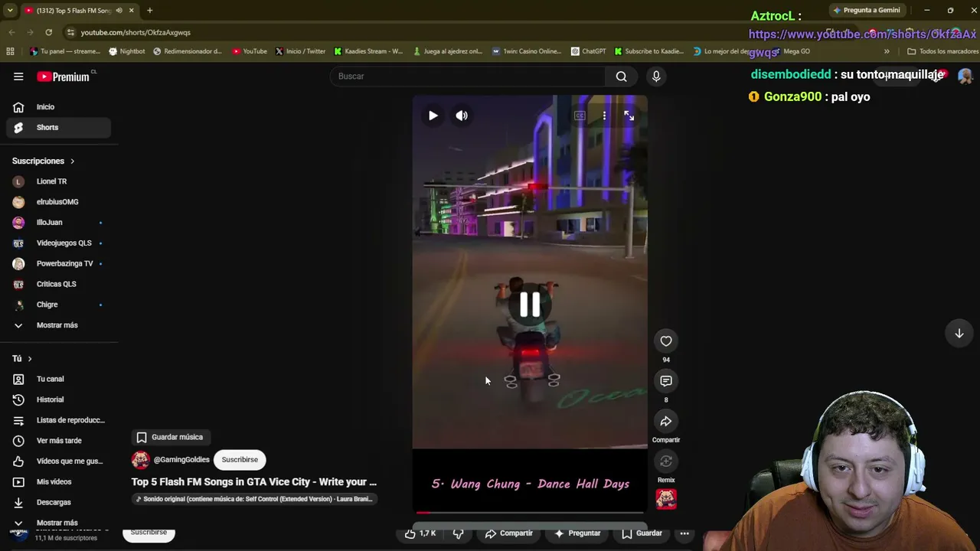The height and width of the screenshot is (551, 980).
Task: Subscribe to @GamingGoldies
Action: tap(240, 460)
